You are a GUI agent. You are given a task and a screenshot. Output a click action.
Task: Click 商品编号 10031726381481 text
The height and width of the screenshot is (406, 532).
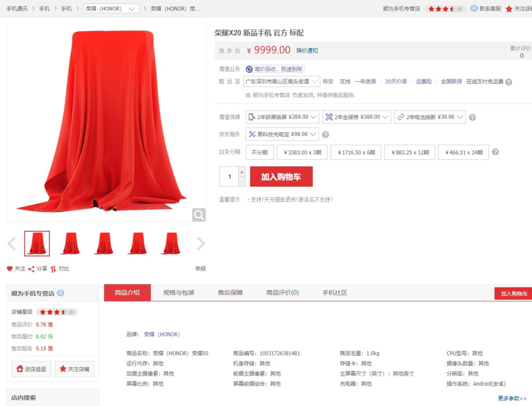pos(267,353)
